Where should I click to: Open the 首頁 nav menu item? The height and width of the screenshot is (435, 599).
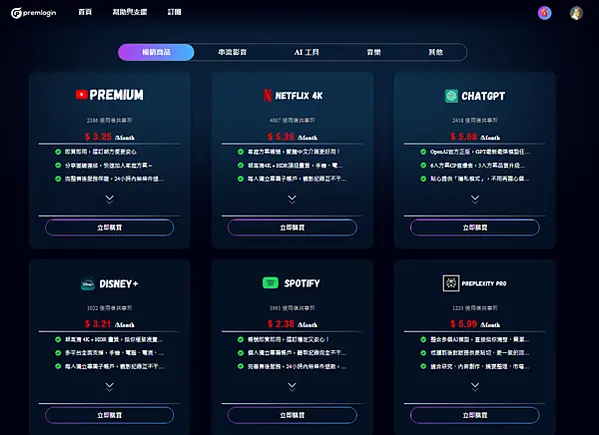click(x=85, y=12)
